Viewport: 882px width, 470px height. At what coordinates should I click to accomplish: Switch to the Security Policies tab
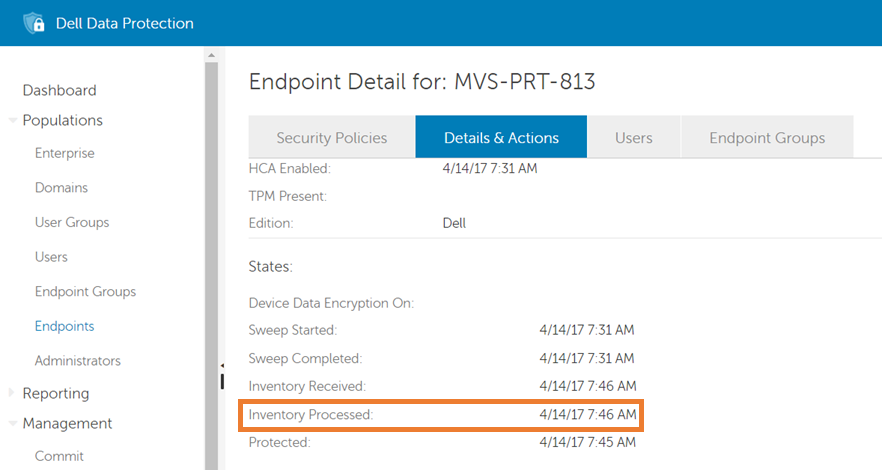[331, 138]
